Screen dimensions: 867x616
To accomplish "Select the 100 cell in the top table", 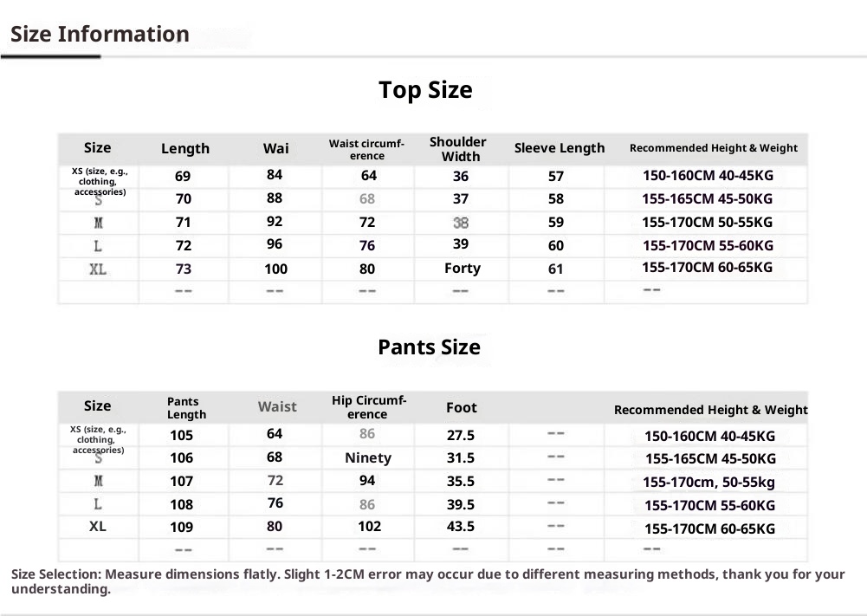I will click(275, 269).
